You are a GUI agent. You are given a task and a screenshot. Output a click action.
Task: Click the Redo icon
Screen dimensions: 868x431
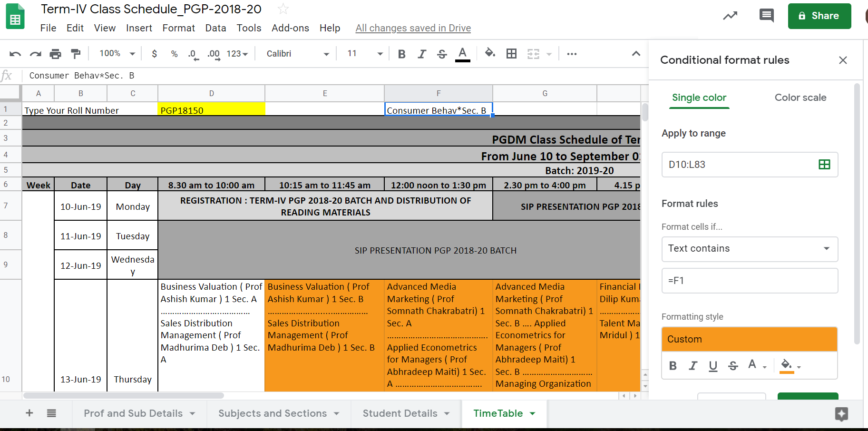click(36, 54)
